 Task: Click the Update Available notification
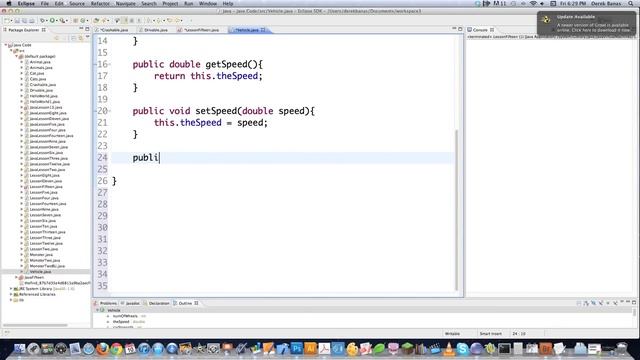pos(587,24)
